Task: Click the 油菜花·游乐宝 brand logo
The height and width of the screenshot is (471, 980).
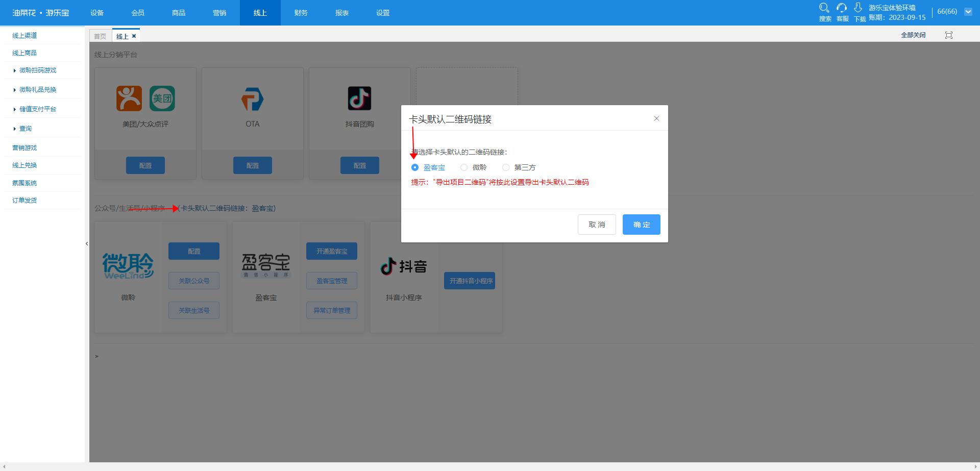Action: tap(41, 13)
